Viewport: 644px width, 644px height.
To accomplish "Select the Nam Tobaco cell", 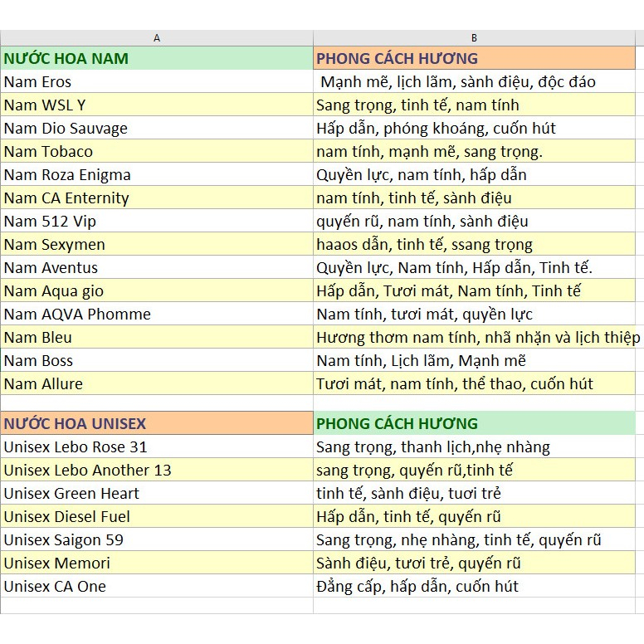I will tap(157, 151).
